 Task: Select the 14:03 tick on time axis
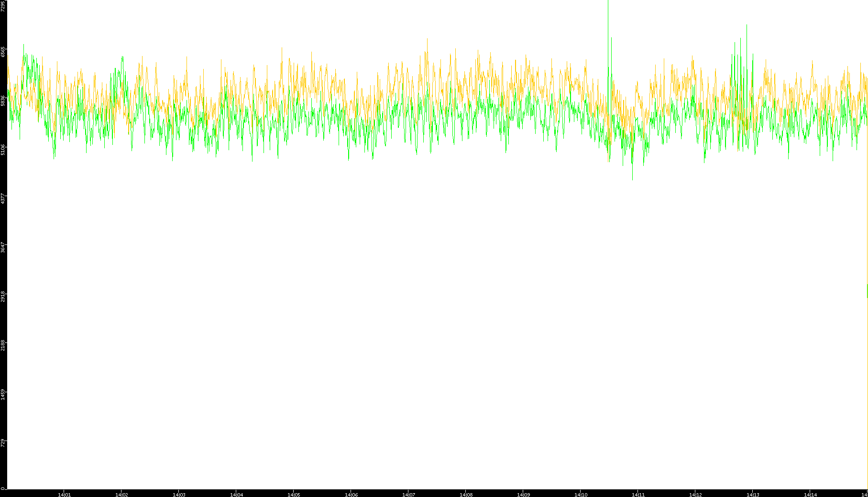[179, 495]
